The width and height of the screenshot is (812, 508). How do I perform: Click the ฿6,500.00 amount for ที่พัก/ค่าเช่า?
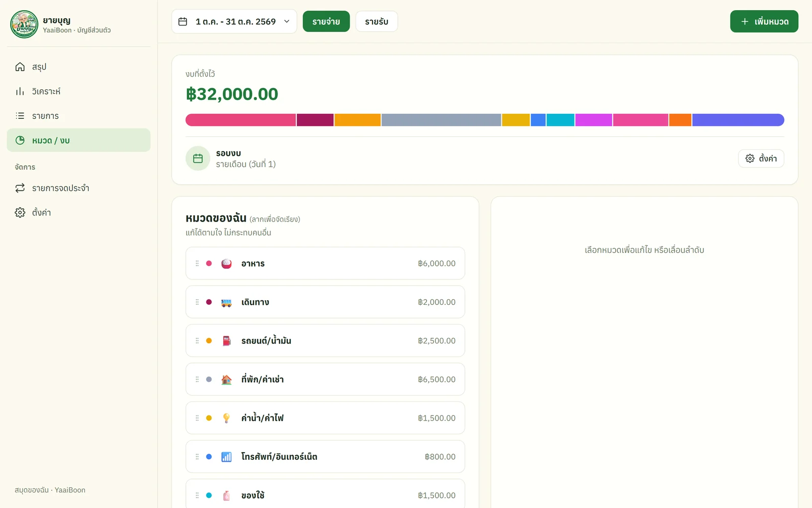[436, 379]
